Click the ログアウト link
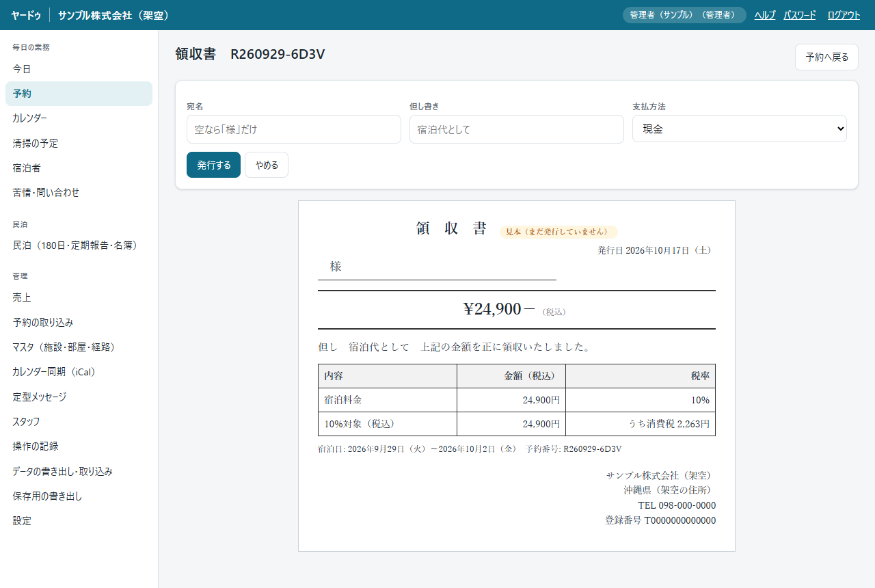875x588 pixels. pos(844,15)
